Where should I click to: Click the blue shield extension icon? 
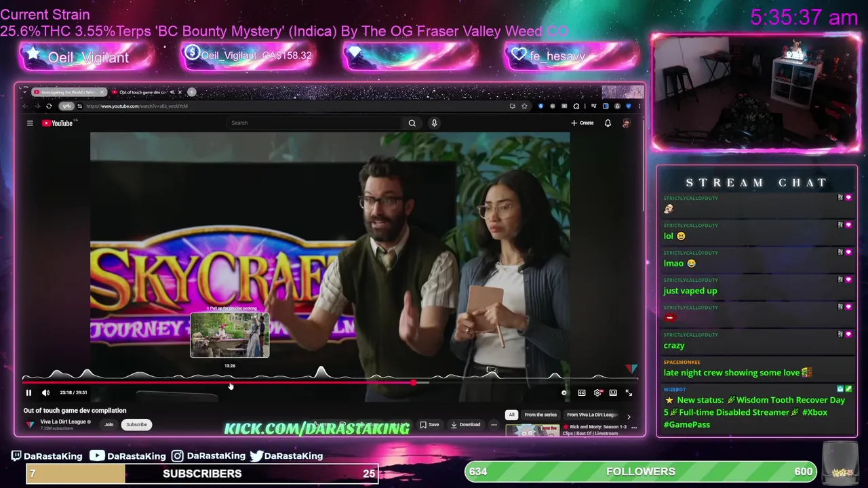coord(540,106)
